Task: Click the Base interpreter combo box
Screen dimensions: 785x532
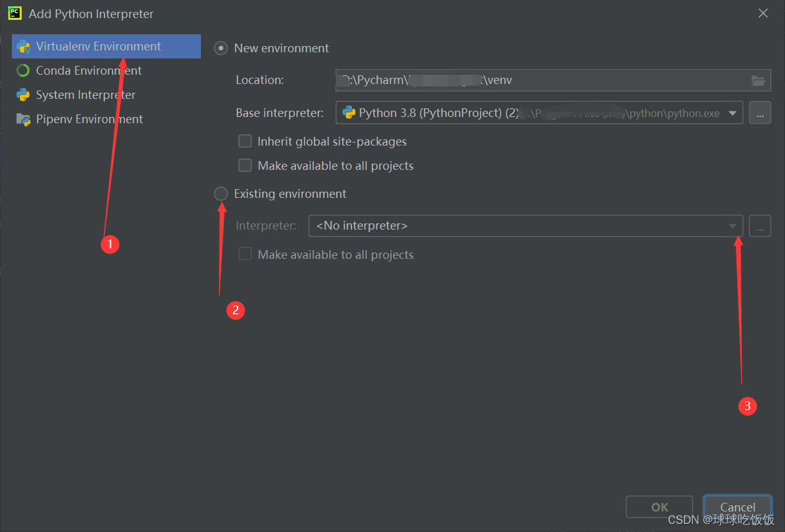Action: [539, 113]
